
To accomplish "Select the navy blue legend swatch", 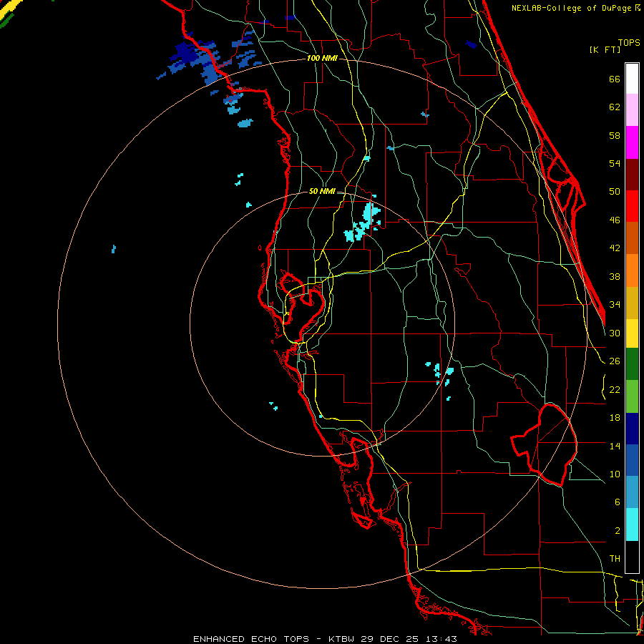I will click(x=632, y=429).
